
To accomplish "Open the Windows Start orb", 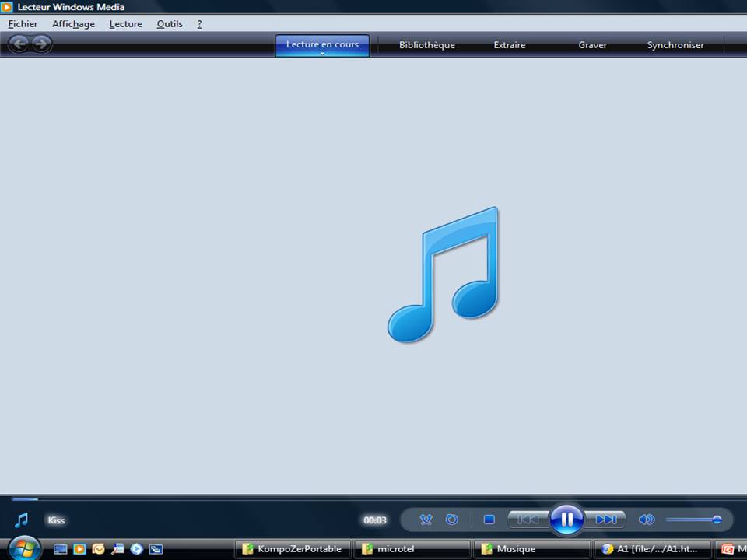I will pos(24,548).
